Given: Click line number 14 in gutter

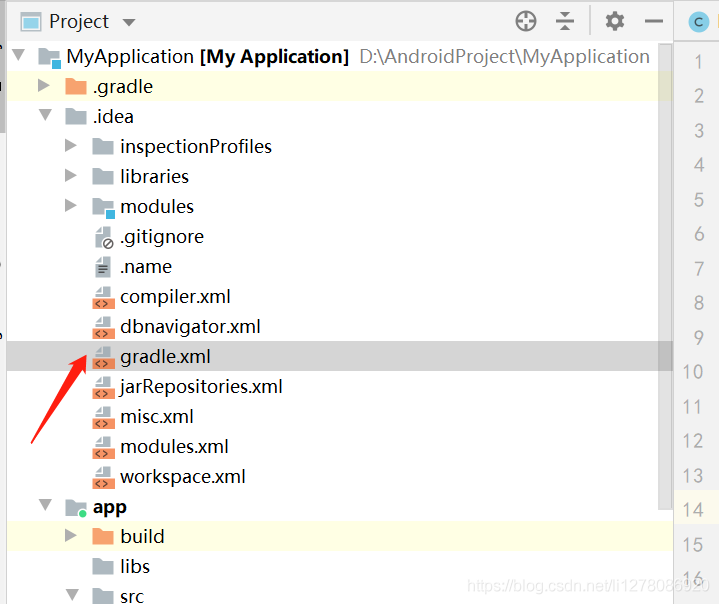Looking at the screenshot, I should 693,510.
